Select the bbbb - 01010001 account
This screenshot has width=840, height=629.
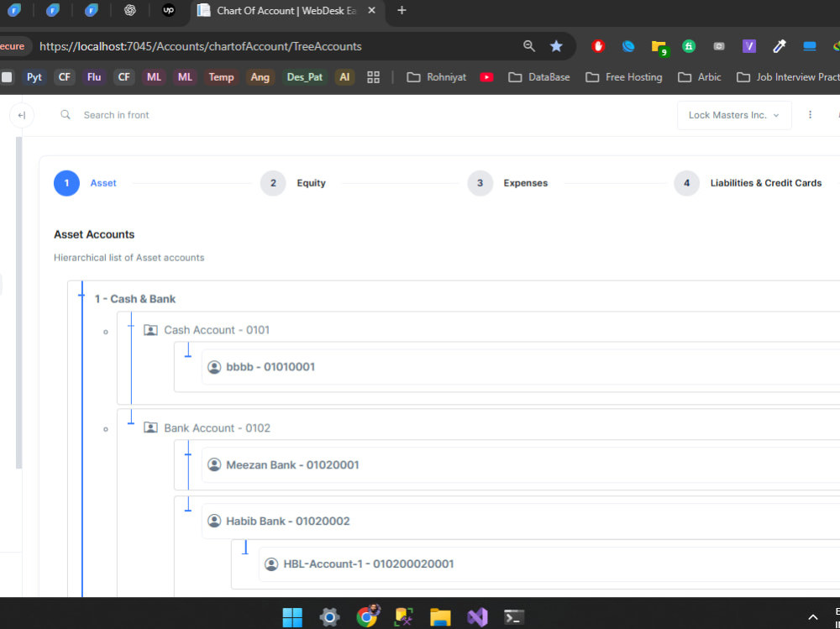pyautogui.click(x=270, y=367)
